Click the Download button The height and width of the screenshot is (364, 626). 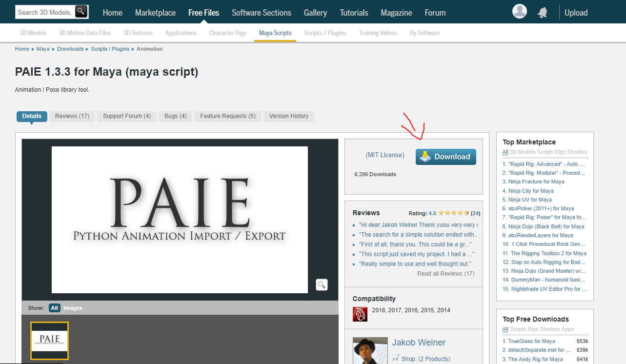(446, 157)
